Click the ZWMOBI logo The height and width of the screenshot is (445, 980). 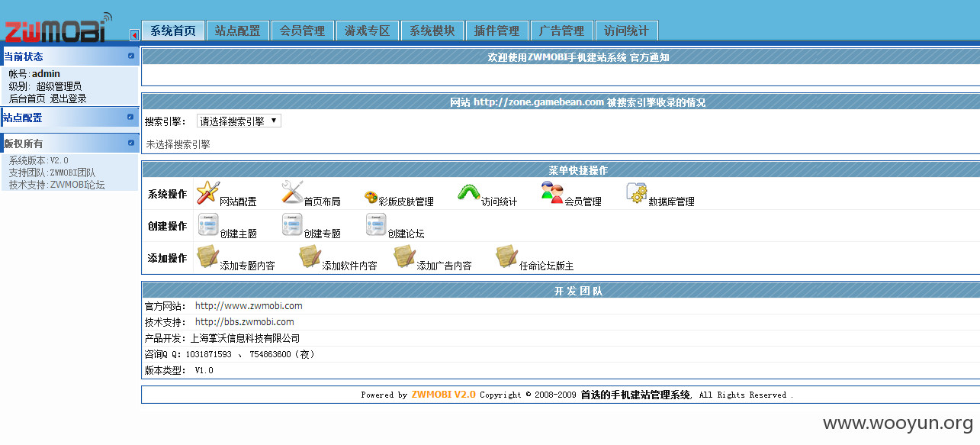(58, 28)
